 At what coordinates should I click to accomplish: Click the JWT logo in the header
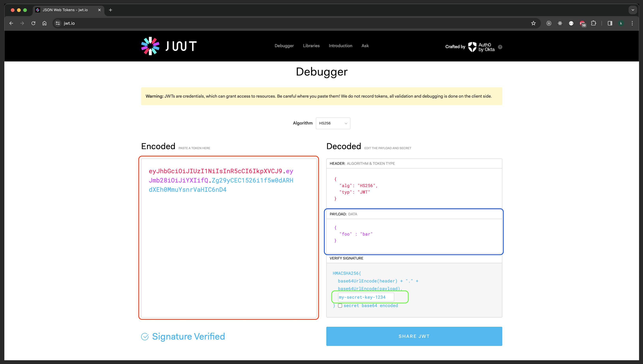[169, 46]
